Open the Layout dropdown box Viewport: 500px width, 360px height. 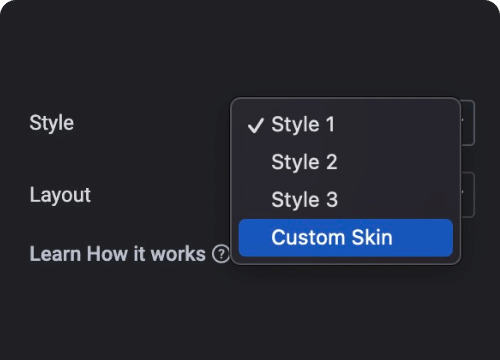tap(468, 195)
